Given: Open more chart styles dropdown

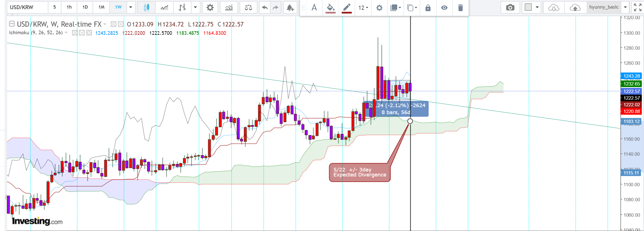Looking at the screenshot, I should coord(195,8).
